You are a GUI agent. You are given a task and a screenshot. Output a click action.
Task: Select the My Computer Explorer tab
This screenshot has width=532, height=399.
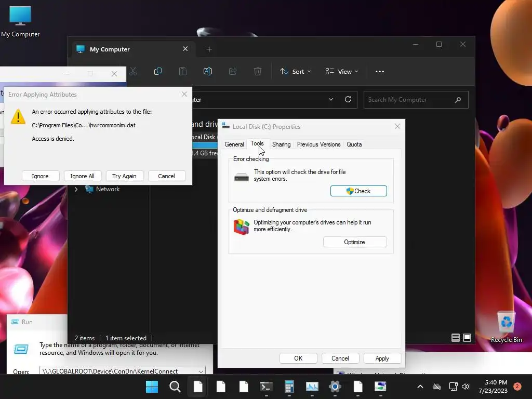132,49
